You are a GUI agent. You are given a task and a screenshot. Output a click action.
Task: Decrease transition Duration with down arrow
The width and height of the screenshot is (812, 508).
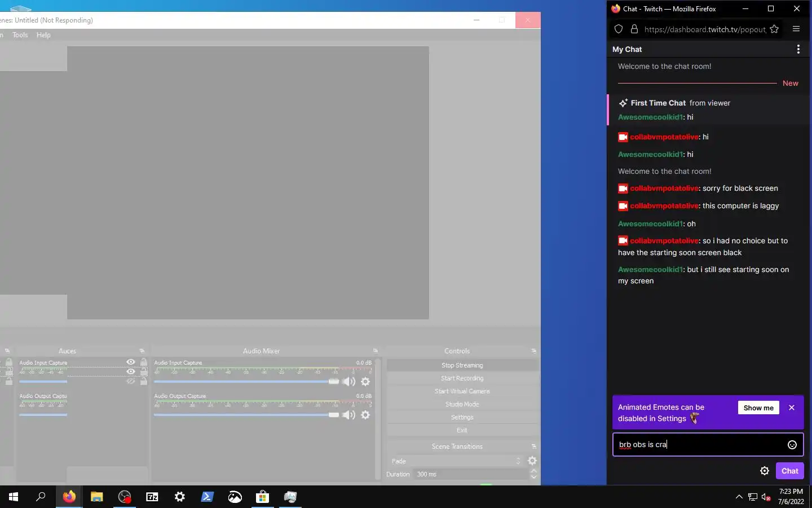click(534, 477)
